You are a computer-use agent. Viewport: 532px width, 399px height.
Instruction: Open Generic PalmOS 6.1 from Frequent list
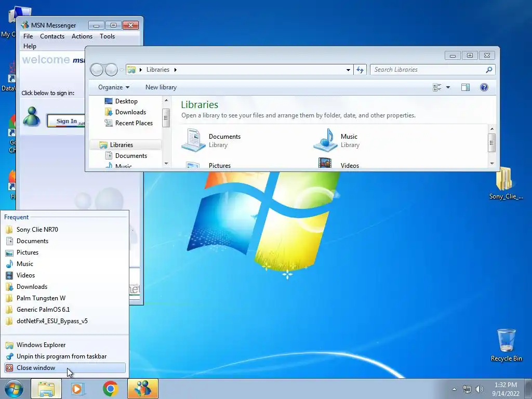tap(65, 310)
